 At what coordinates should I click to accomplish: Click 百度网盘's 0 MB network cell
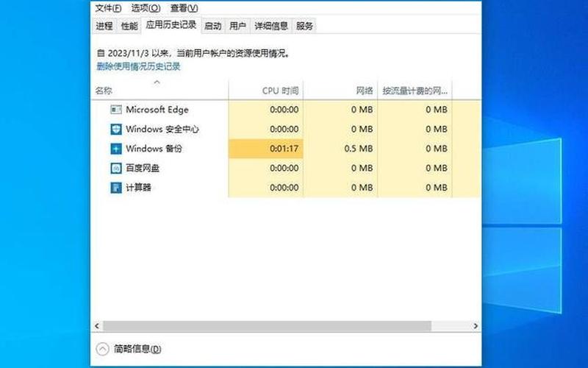340,169
